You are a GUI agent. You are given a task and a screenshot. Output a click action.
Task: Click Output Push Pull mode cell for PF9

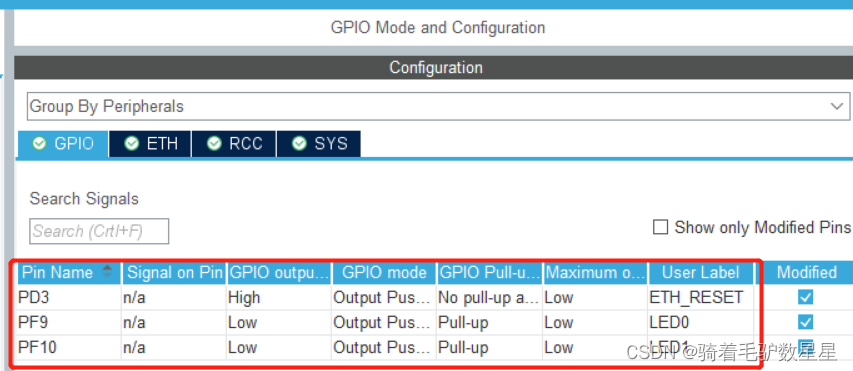384,323
